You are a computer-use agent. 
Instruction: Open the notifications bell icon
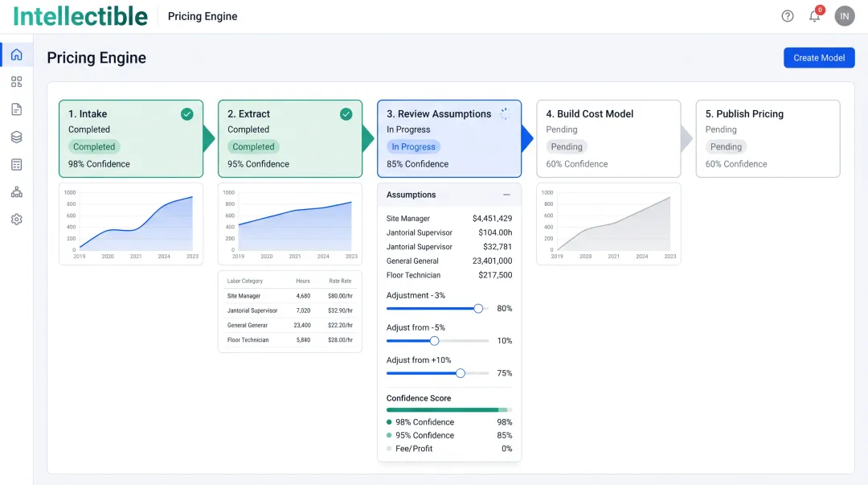[814, 16]
